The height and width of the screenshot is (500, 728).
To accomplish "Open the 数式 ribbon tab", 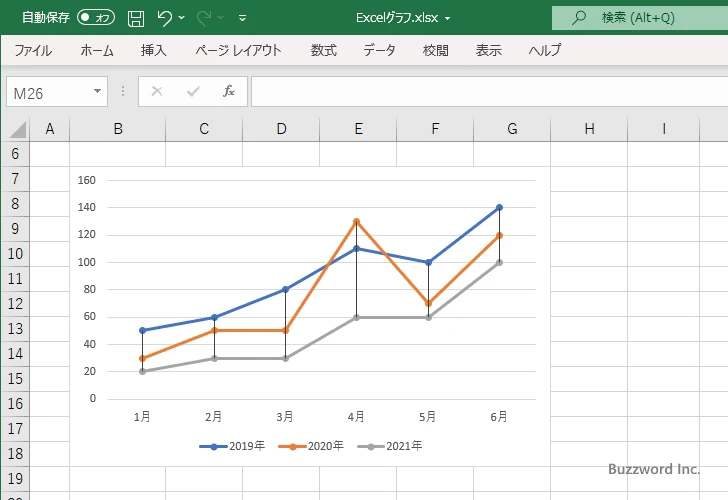I will (x=324, y=50).
